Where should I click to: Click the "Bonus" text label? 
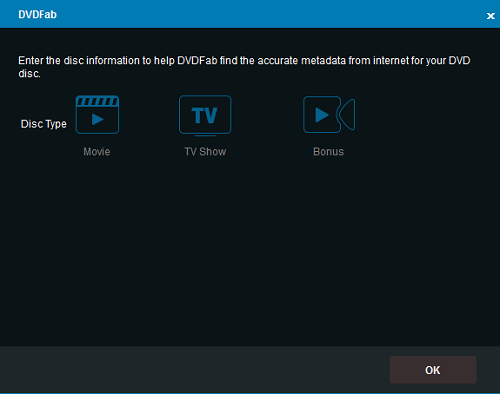(328, 152)
